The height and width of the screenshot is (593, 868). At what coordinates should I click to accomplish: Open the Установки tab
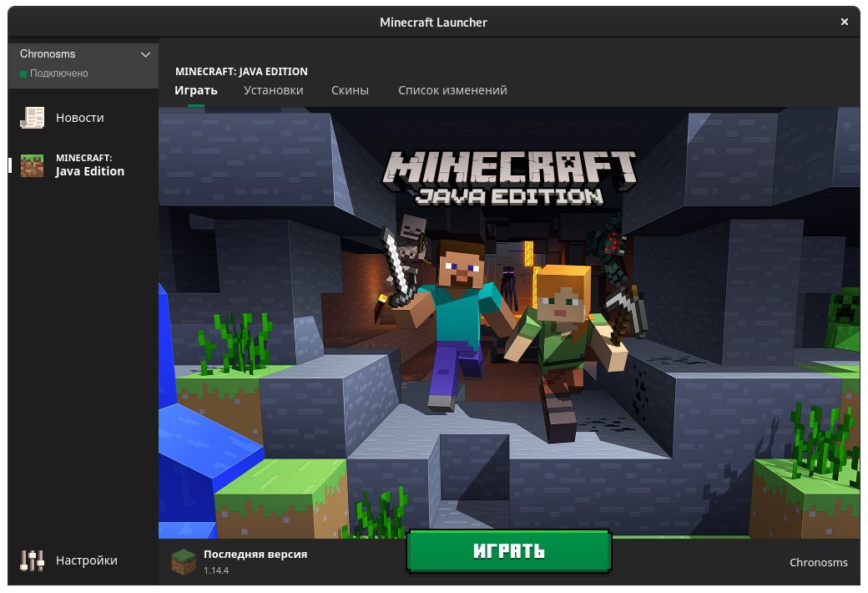coord(274,90)
